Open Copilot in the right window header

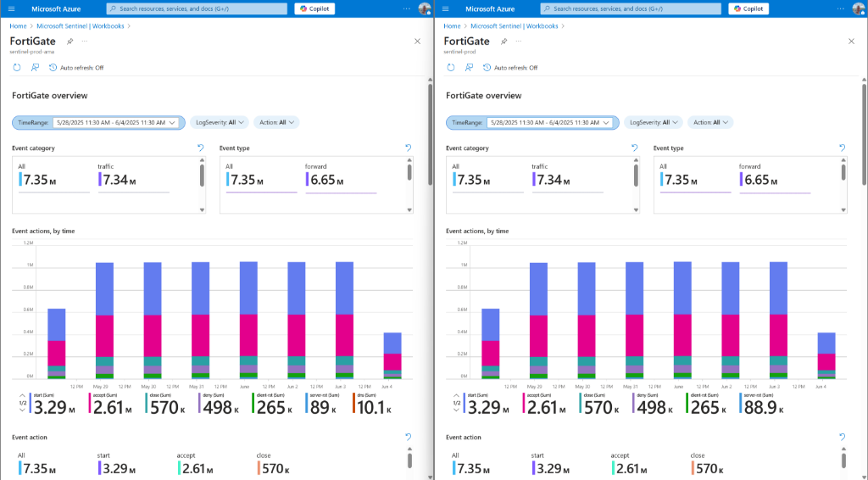[x=749, y=8]
